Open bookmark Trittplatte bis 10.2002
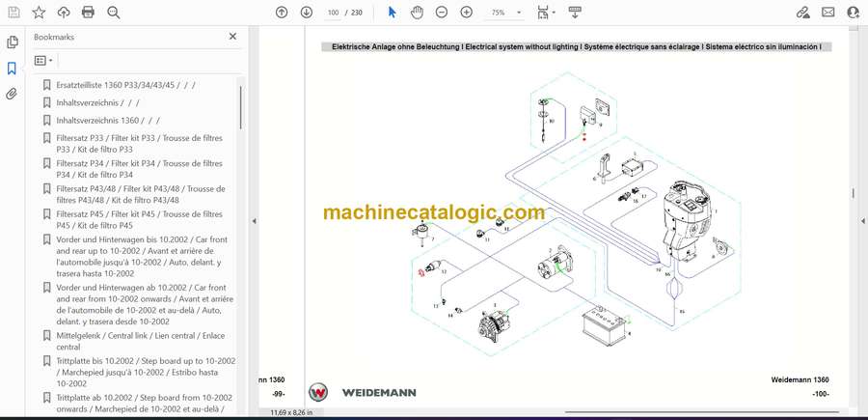This screenshot has width=868, height=420. [146, 373]
